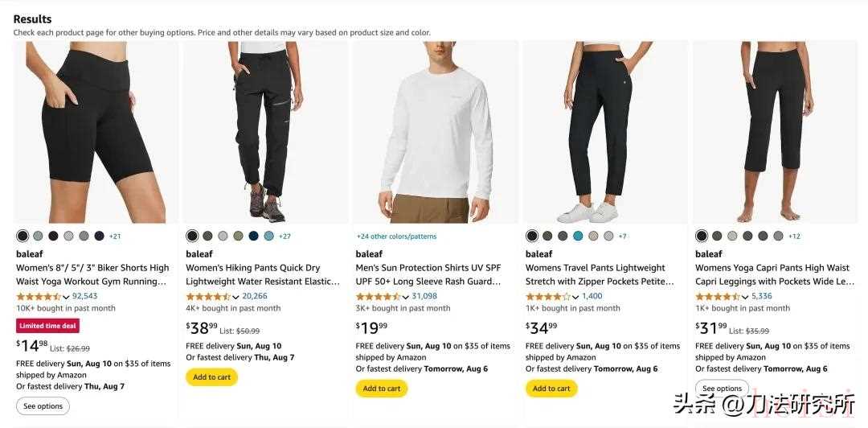Pick the olive green swatch on Hiking Pants
Viewport: 868px width, 428px height.
click(x=238, y=236)
